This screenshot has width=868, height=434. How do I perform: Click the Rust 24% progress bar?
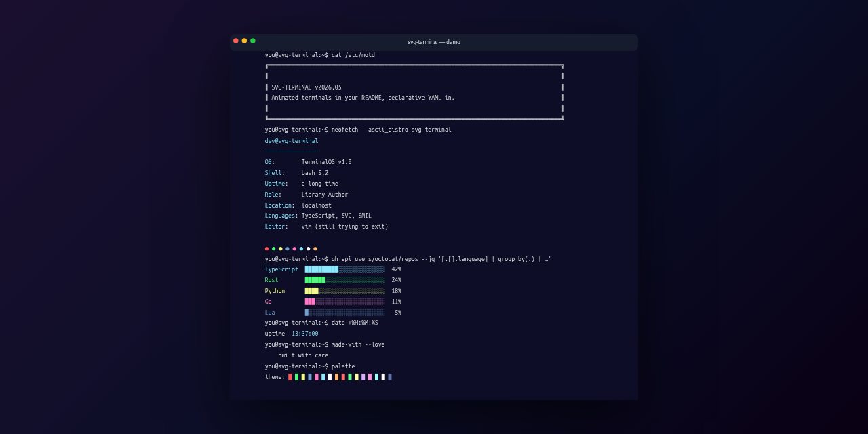click(x=344, y=280)
